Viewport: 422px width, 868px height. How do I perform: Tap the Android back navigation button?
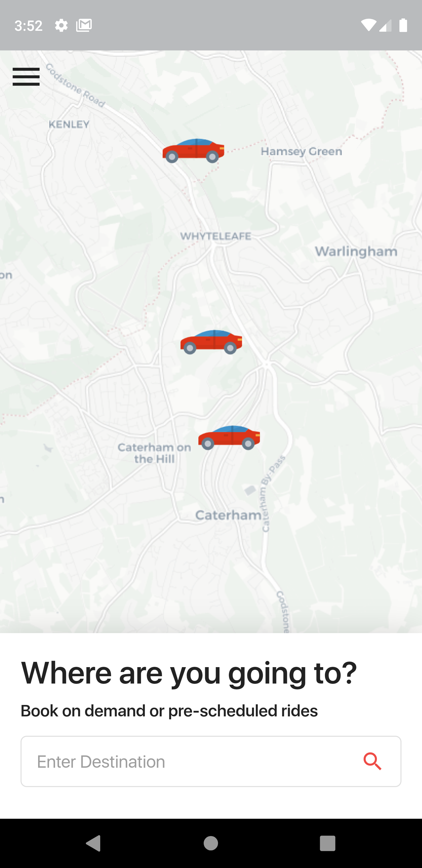93,843
